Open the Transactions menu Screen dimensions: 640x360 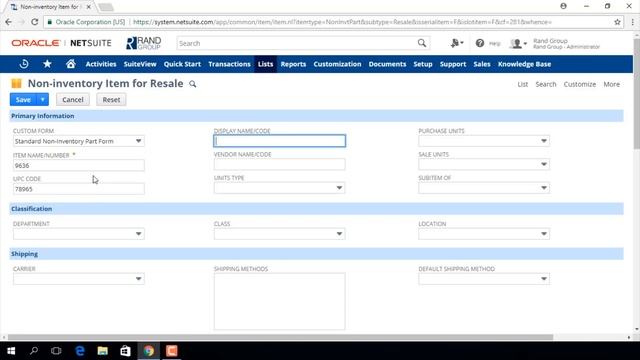pyautogui.click(x=229, y=64)
